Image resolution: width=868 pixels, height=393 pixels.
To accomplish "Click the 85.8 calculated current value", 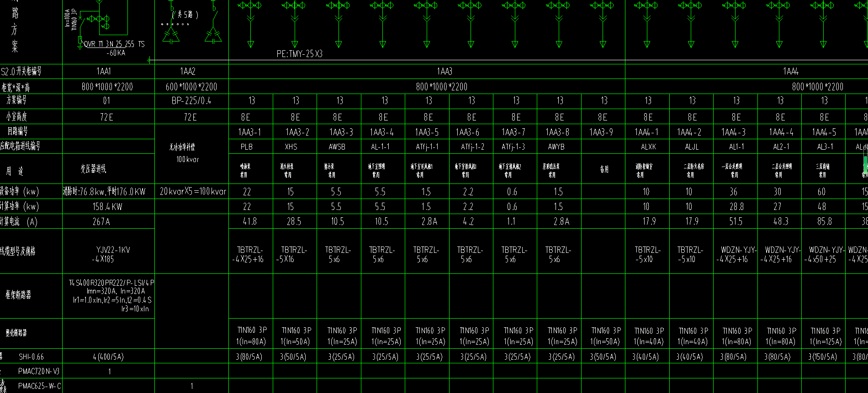I will point(825,221).
